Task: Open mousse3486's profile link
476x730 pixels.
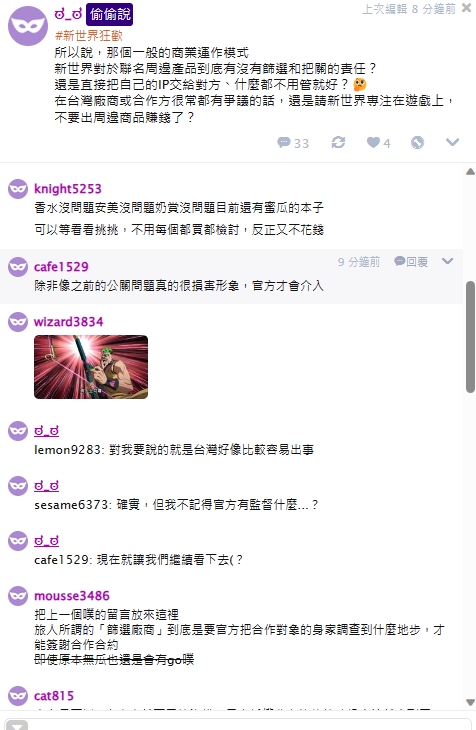Action: pos(72,595)
